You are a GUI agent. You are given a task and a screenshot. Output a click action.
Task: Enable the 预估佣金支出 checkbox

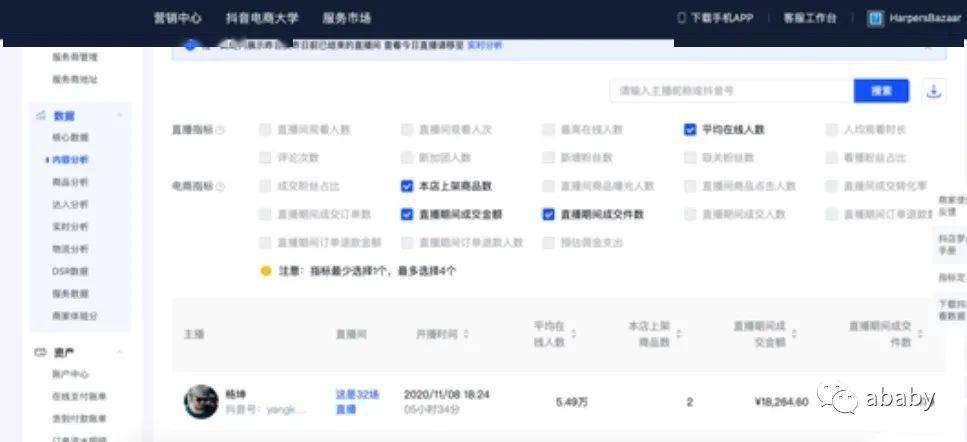click(548, 243)
